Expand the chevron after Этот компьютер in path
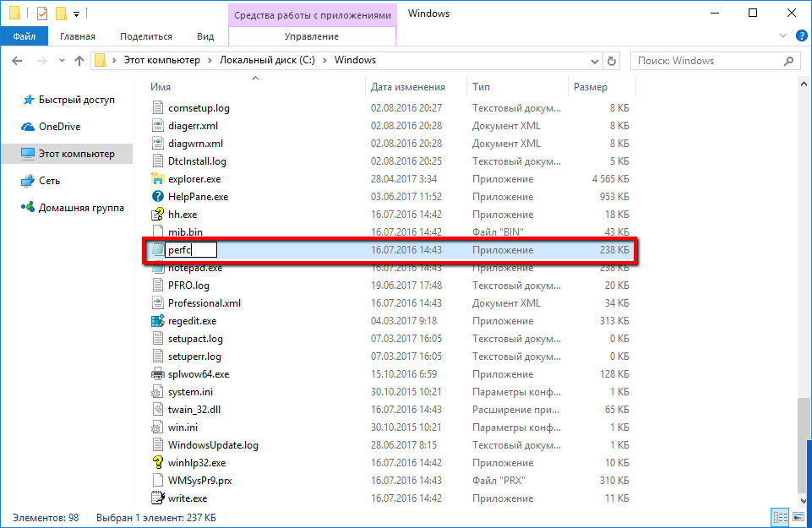This screenshot has width=812, height=528. [x=210, y=60]
